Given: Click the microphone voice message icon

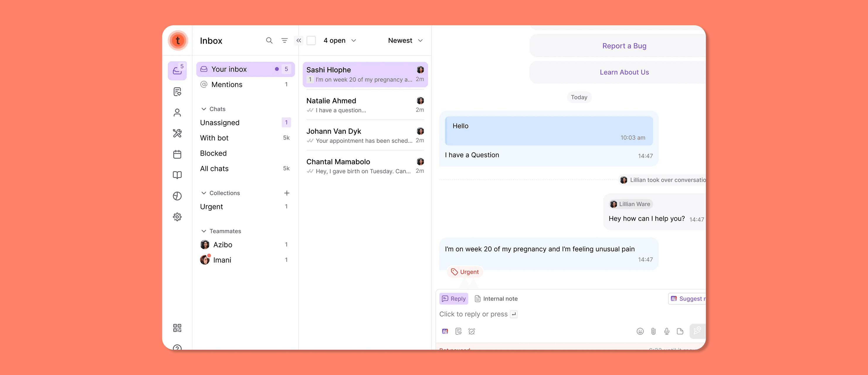Looking at the screenshot, I should [x=667, y=331].
